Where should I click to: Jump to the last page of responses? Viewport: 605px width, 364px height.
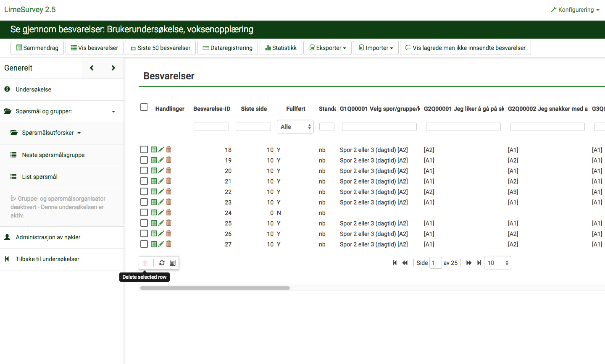pyautogui.click(x=479, y=263)
